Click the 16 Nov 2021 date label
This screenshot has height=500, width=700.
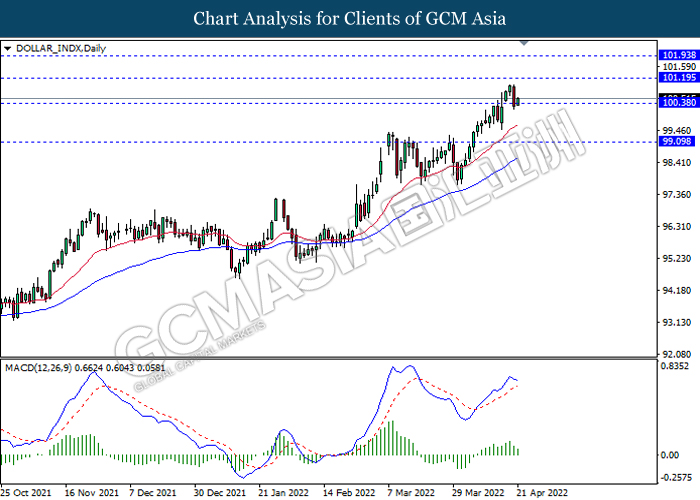tap(92, 492)
